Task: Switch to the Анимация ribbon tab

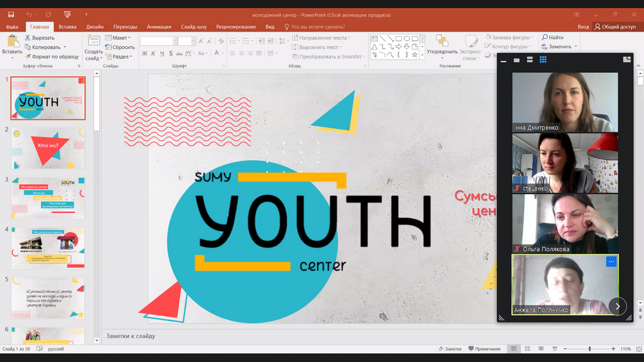Action: tap(158, 27)
